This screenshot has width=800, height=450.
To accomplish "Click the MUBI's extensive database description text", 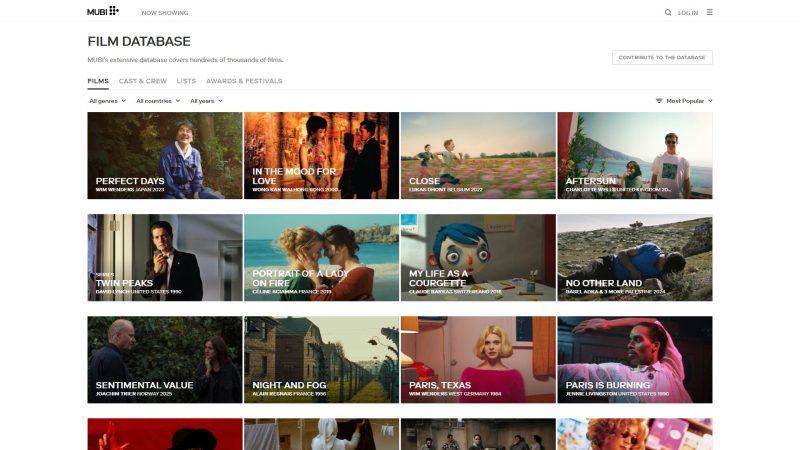I will coord(185,60).
